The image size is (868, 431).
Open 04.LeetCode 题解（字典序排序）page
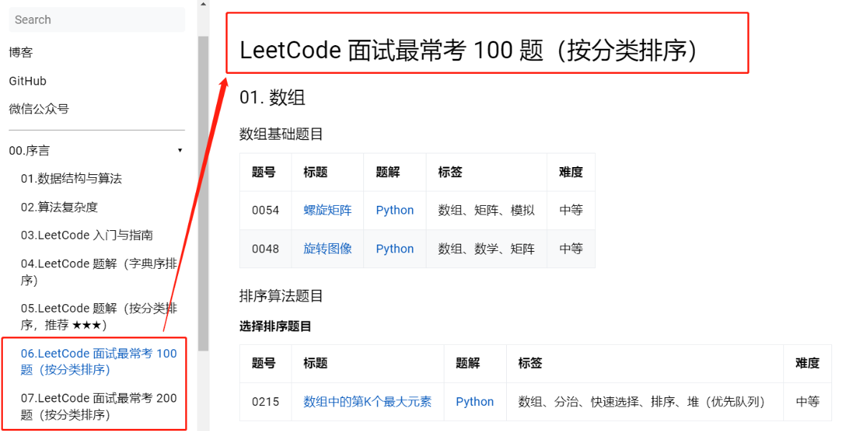pos(99,272)
